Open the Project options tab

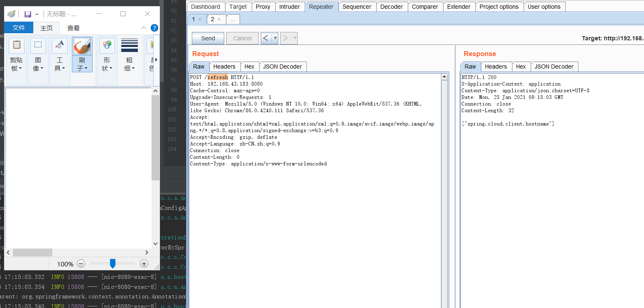[x=499, y=7]
